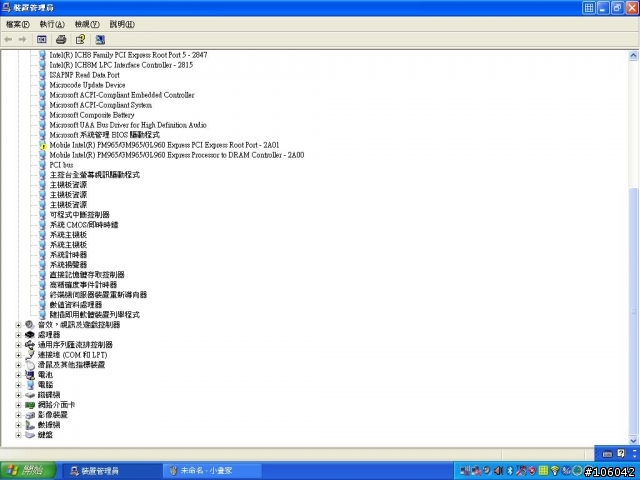
Task: Click the scrollbar down arrow
Action: point(633,440)
